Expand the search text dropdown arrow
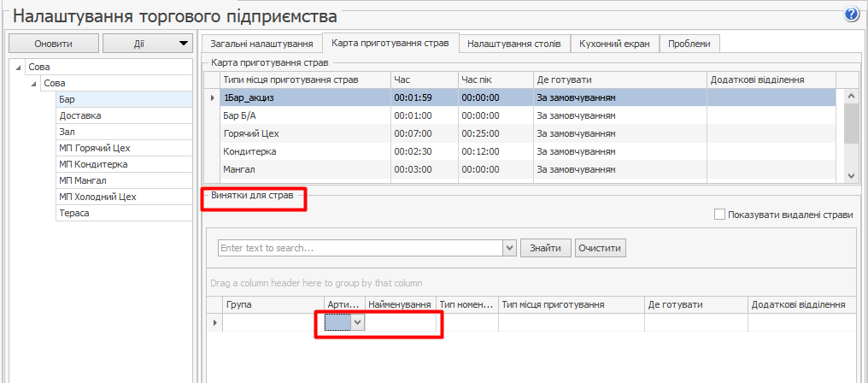The height and width of the screenshot is (383, 868). [x=510, y=248]
